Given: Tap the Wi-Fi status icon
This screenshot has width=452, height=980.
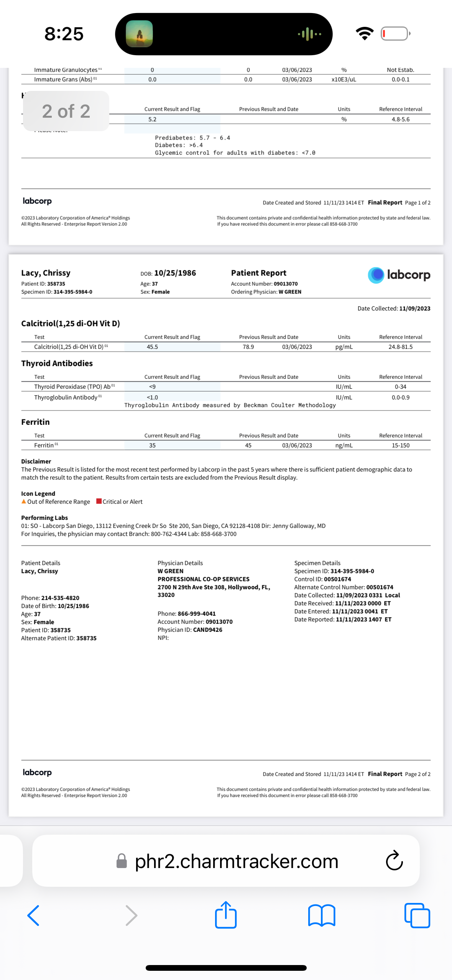Looking at the screenshot, I should pyautogui.click(x=365, y=34).
